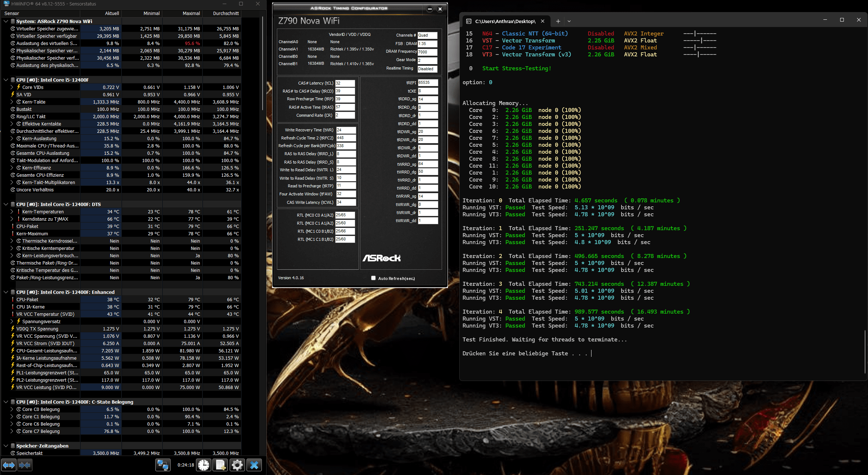Collapse CPU i5-12400F Enhanced group
This screenshot has height=475, width=868.
(x=6, y=292)
